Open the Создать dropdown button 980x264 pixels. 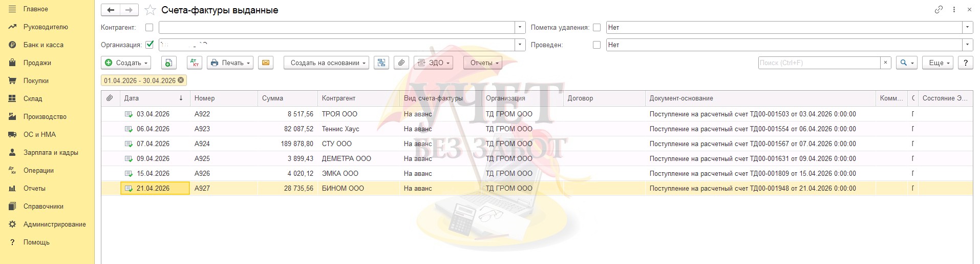[126, 63]
